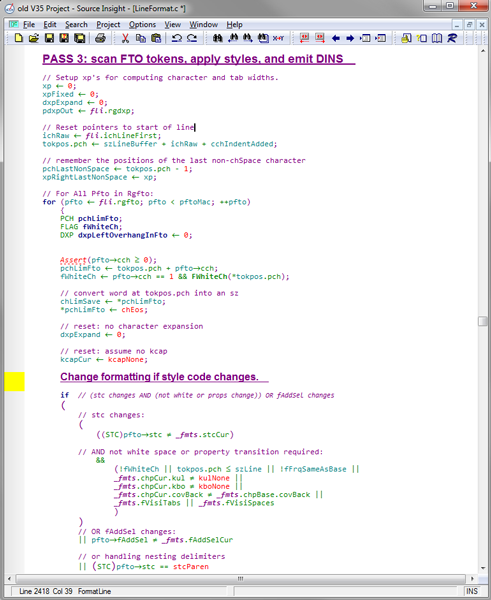The image size is (491, 600).
Task: Save the file using the floppy disk icon
Action: 49,38
